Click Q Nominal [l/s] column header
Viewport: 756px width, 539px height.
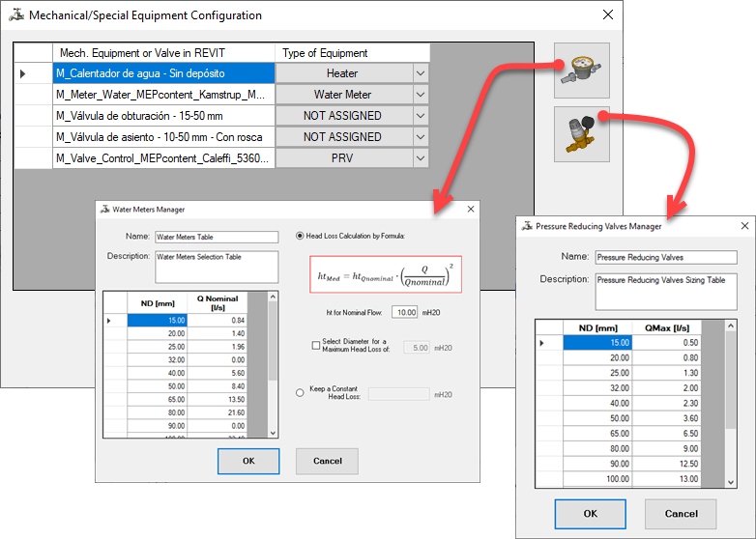tap(218, 303)
